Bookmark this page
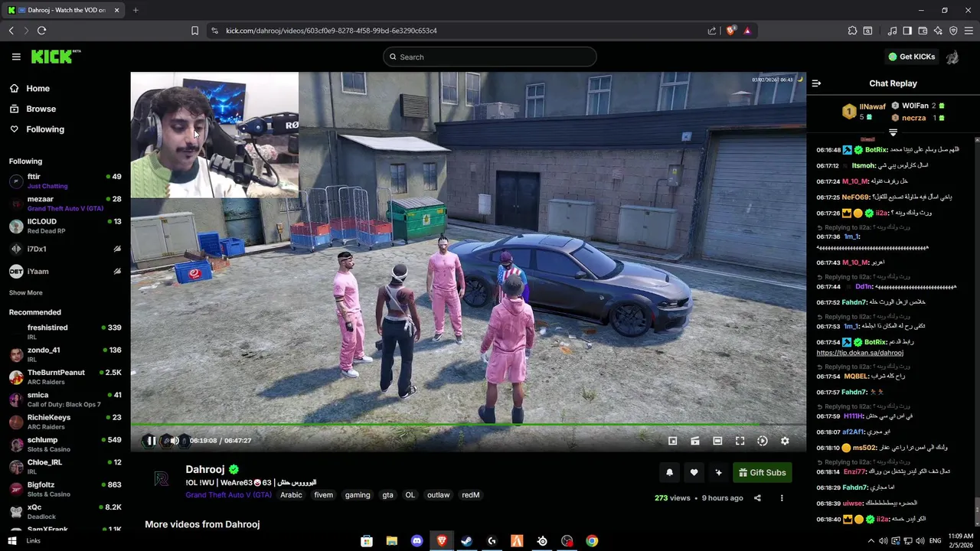 [x=194, y=31]
